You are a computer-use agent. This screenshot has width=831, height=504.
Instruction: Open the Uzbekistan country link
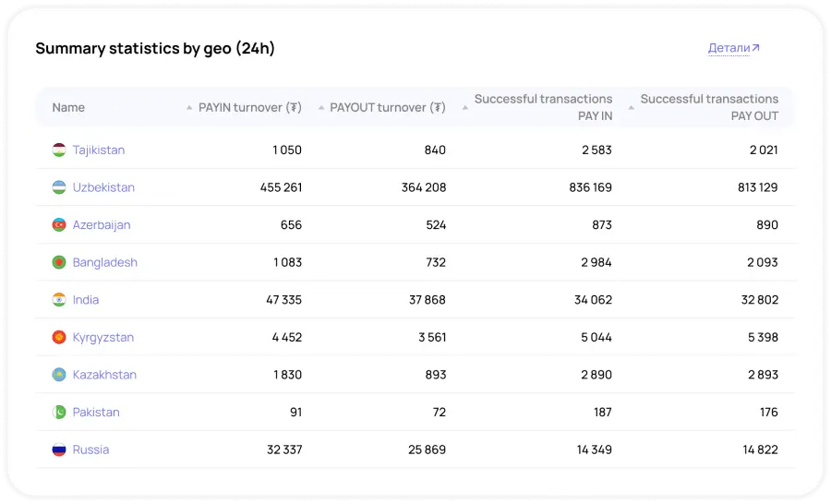[103, 187]
